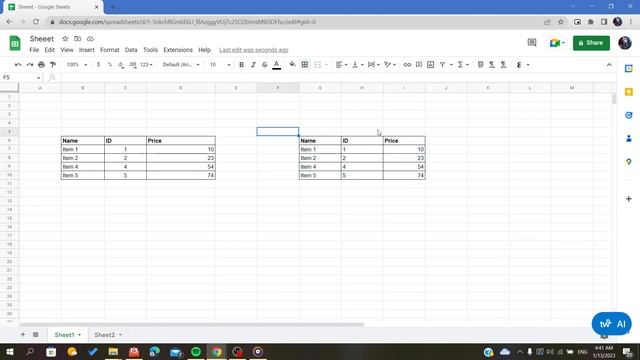Undo the last action

coord(18,64)
